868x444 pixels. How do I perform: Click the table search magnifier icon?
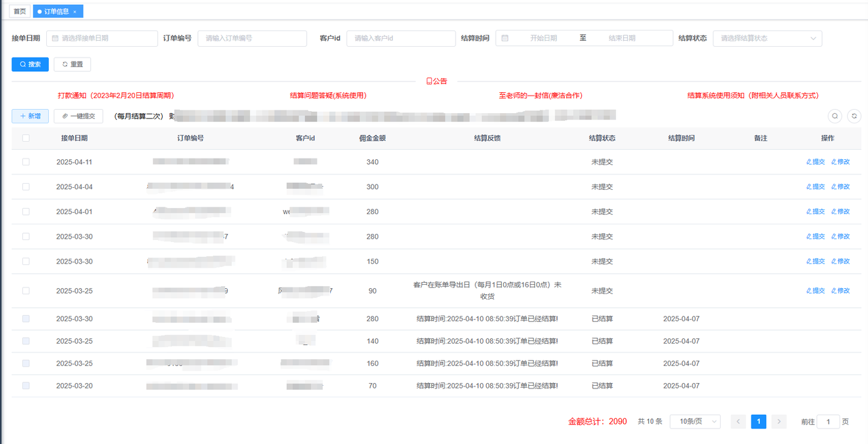[x=835, y=116]
